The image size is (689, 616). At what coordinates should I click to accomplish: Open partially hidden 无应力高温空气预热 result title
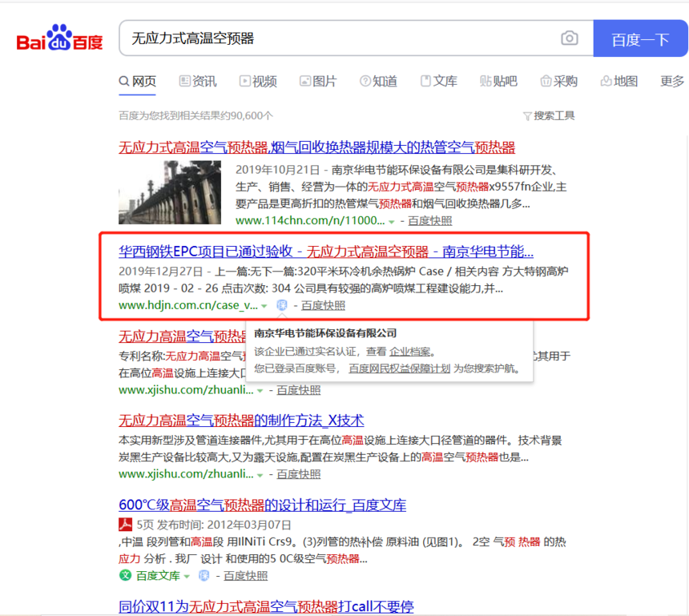183,336
